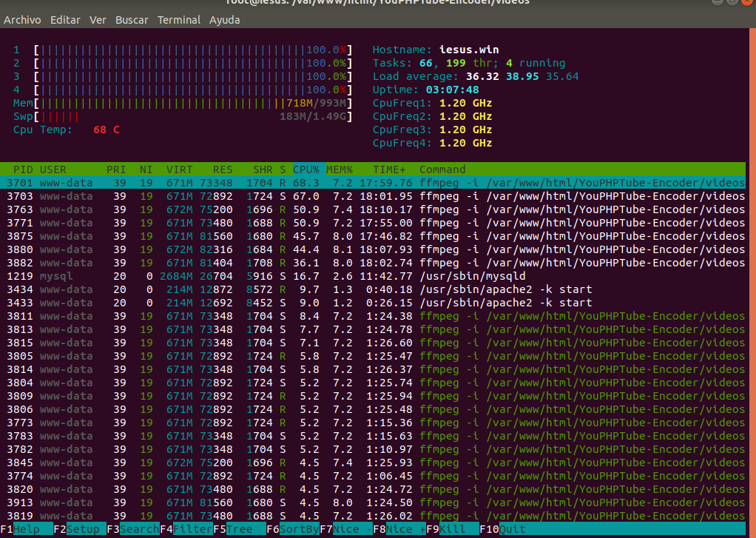The height and width of the screenshot is (538, 756).
Task: Select process row with PID 3815
Action: coord(373,343)
